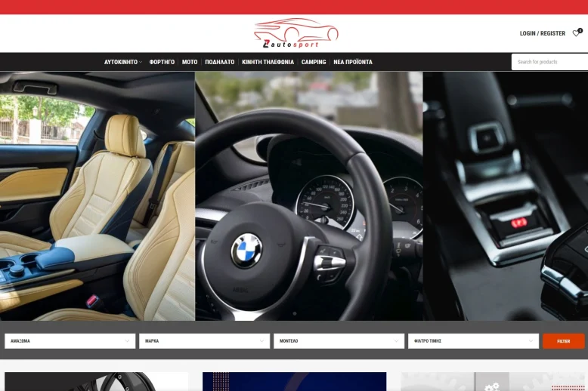Viewport: 588px width, 391px height.
Task: Visit the CAMPING menu item
Action: tap(314, 62)
